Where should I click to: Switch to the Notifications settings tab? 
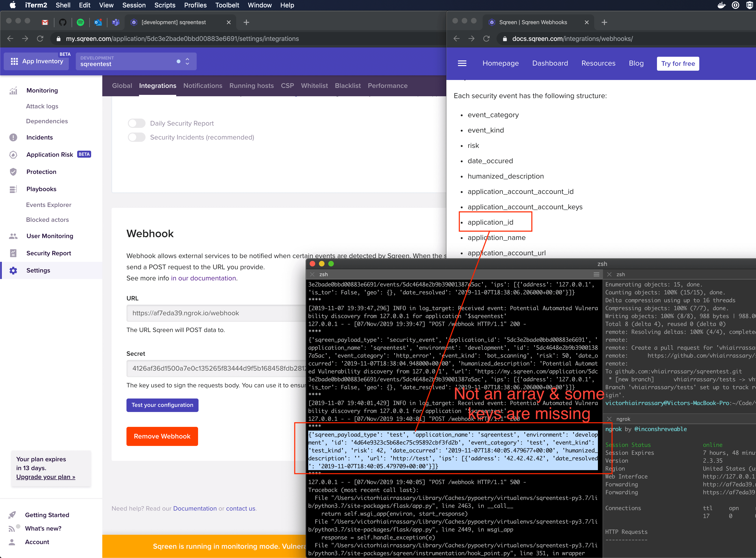(202, 86)
